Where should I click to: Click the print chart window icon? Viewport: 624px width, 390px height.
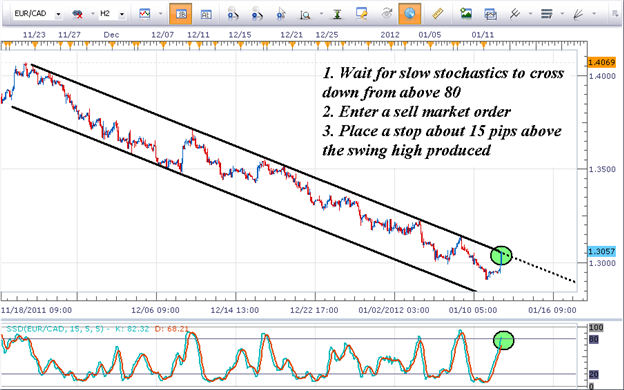[x=490, y=14]
